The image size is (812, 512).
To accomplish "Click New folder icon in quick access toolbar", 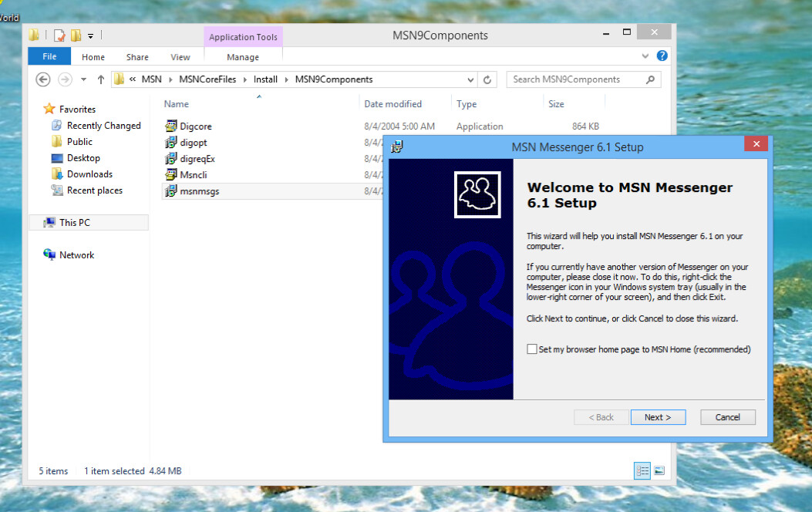I will coord(76,35).
